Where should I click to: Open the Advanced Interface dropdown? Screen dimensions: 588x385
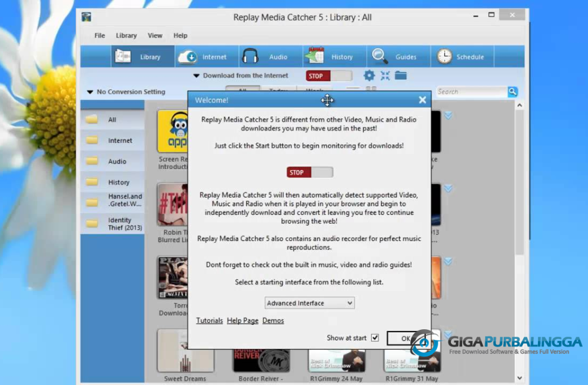click(310, 303)
